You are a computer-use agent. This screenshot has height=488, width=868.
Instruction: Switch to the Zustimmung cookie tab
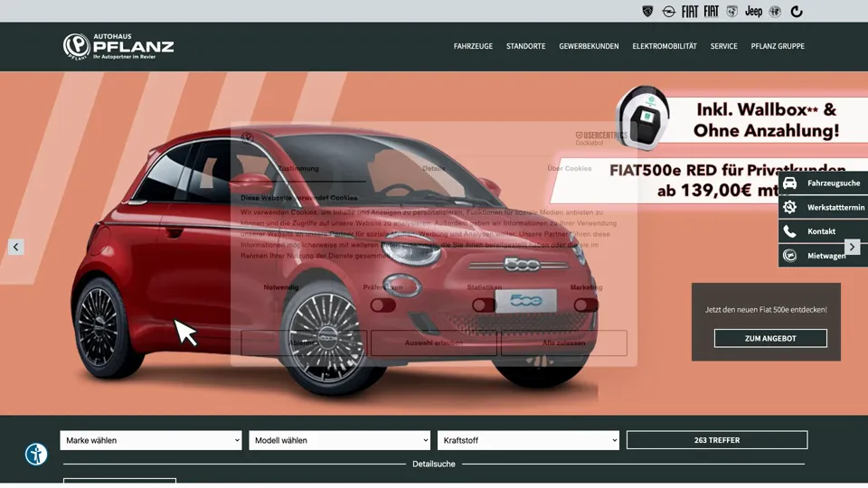click(298, 169)
